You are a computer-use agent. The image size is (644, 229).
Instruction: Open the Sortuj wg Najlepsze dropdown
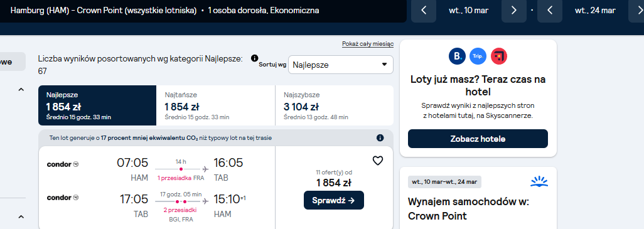pyautogui.click(x=340, y=65)
